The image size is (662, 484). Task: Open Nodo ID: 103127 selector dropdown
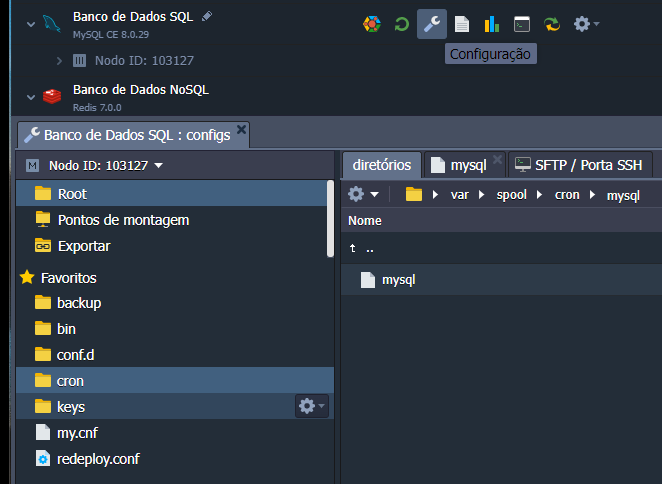[158, 165]
